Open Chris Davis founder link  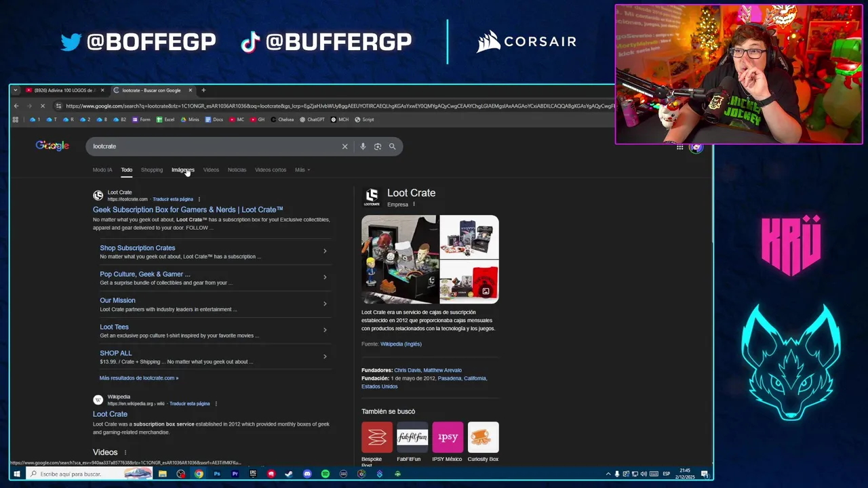pyautogui.click(x=407, y=370)
